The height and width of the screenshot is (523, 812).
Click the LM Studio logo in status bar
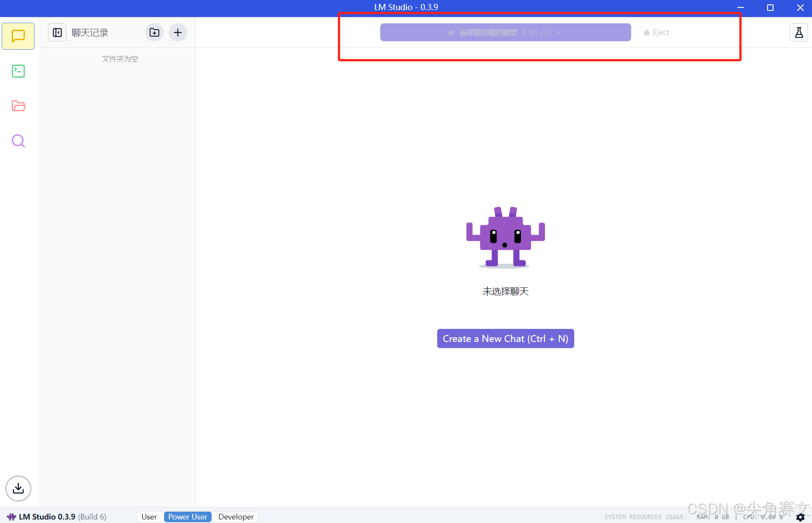click(11, 517)
